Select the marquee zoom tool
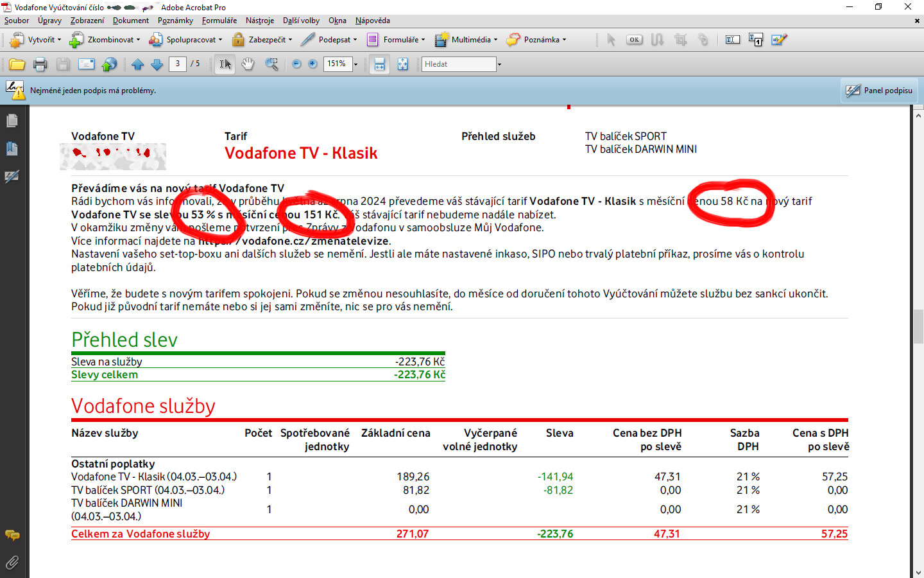The width and height of the screenshot is (924, 578). tap(272, 64)
